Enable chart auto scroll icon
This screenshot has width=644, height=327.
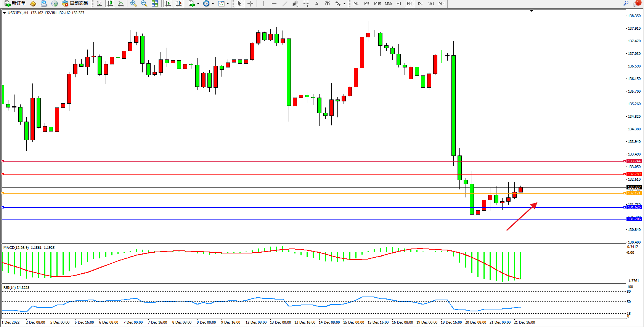click(168, 3)
